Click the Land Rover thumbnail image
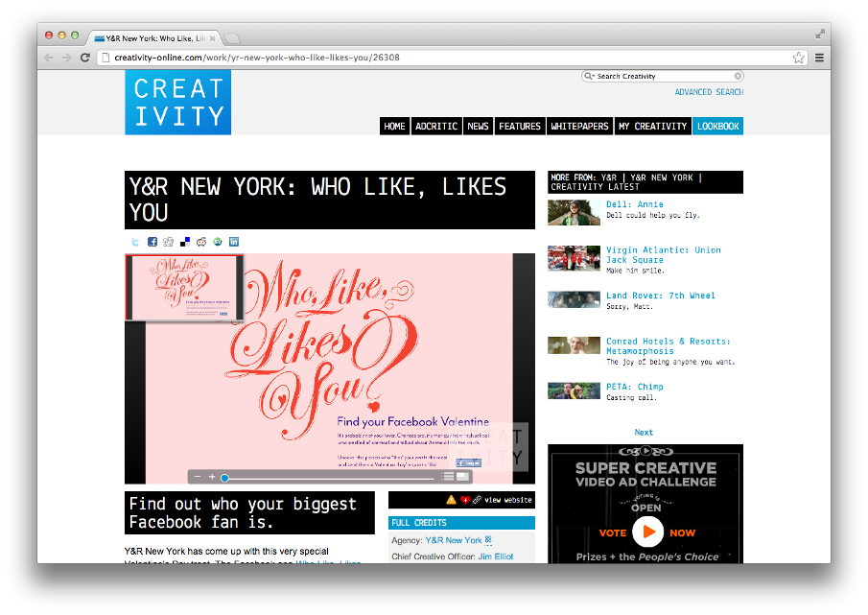 (x=575, y=299)
